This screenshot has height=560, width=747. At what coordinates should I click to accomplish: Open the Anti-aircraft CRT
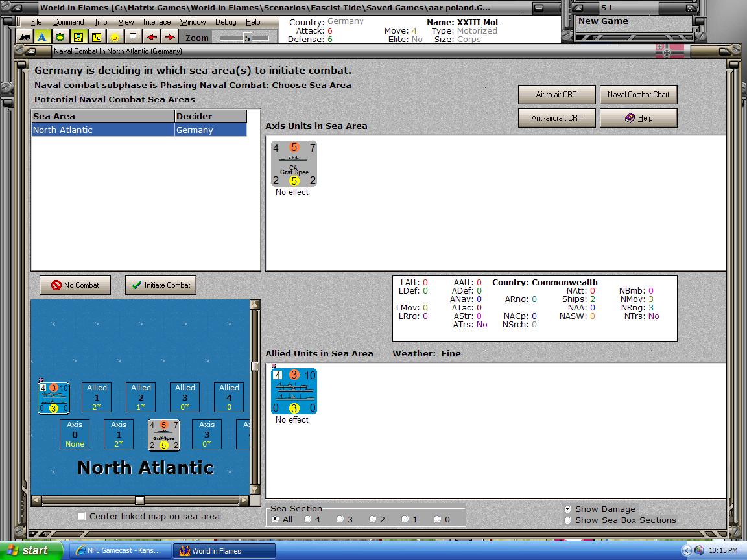tap(556, 117)
